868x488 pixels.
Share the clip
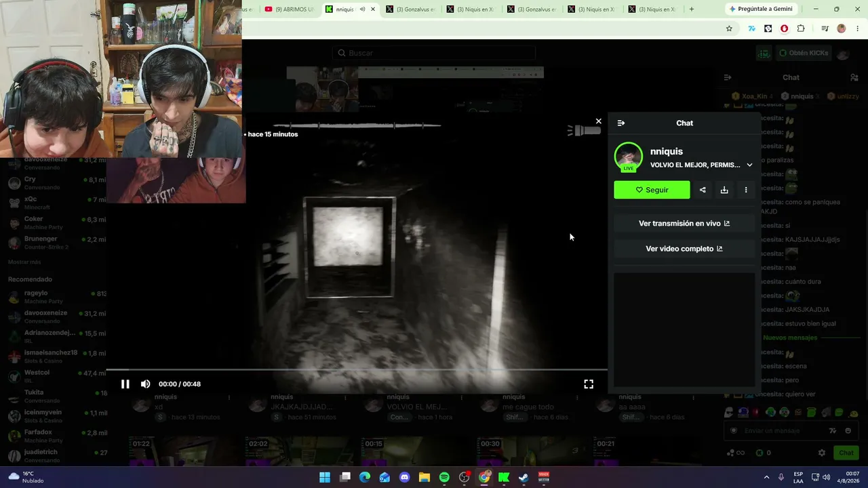click(703, 190)
